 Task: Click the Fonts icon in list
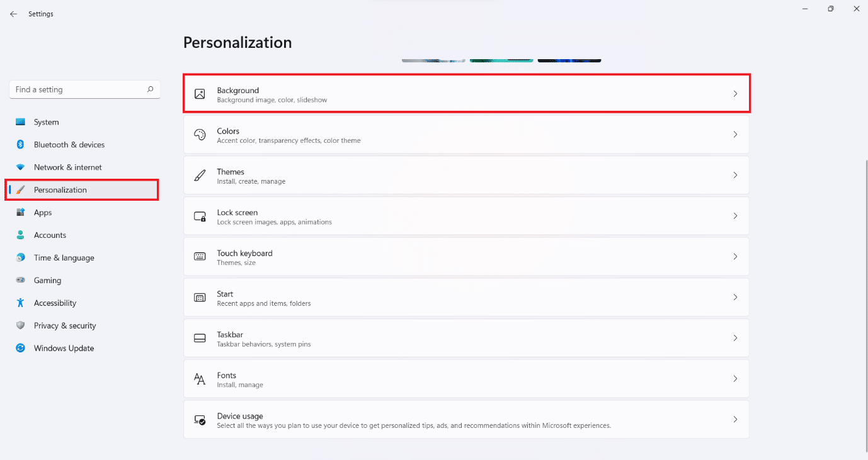(x=200, y=379)
